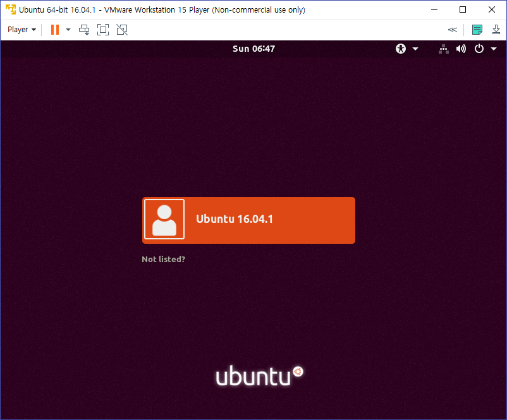This screenshot has height=420, width=507.
Task: Toggle Unity mode in the VMware toolbar
Action: point(122,30)
